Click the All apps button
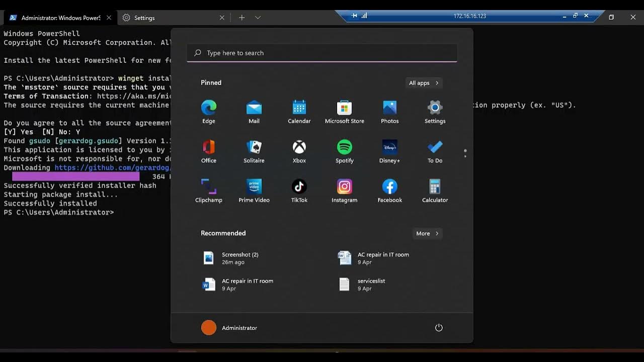Screen dimensions: 644x362 [x=424, y=83]
